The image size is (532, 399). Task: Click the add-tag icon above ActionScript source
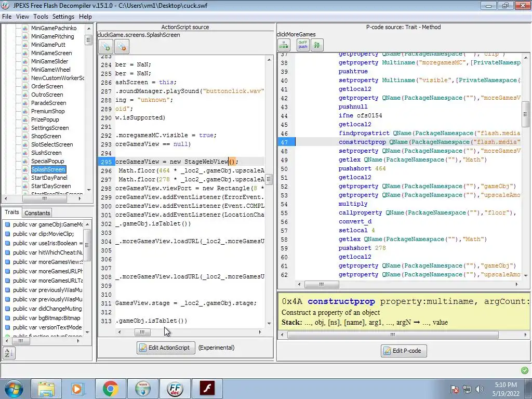click(x=105, y=46)
